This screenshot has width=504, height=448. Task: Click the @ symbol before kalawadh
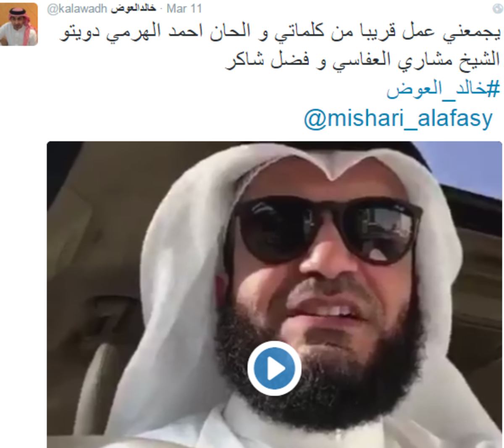pyautogui.click(x=52, y=9)
